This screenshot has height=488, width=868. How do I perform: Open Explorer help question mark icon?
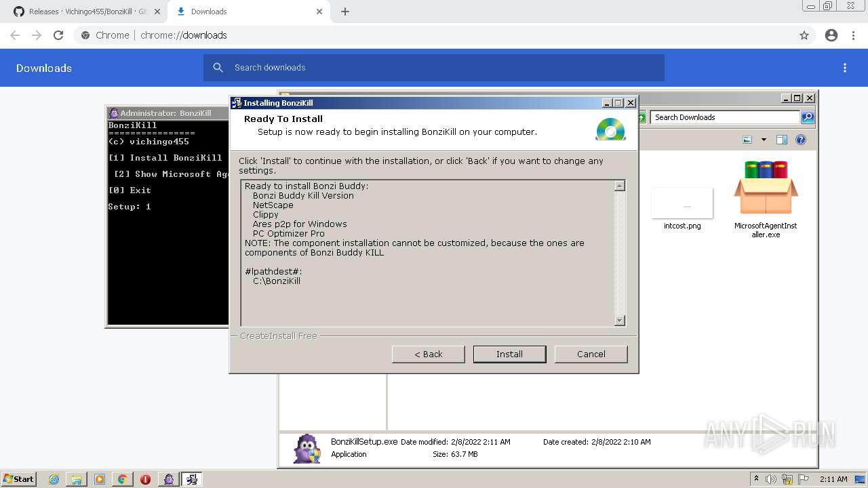pos(801,140)
